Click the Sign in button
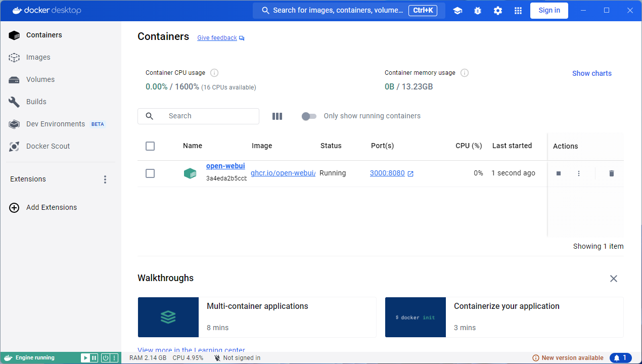The image size is (642, 364). coord(549,11)
